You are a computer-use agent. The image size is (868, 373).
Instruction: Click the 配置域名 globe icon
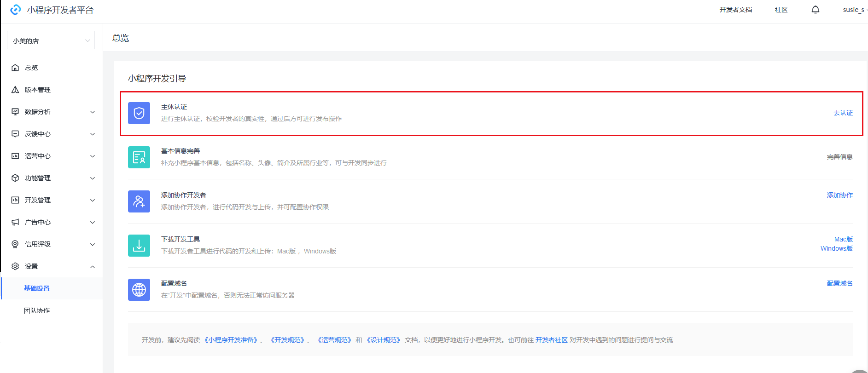(139, 290)
